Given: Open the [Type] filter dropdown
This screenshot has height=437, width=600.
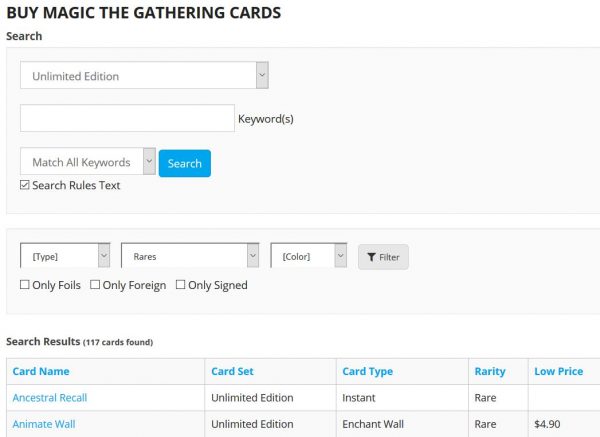Looking at the screenshot, I should (x=65, y=256).
